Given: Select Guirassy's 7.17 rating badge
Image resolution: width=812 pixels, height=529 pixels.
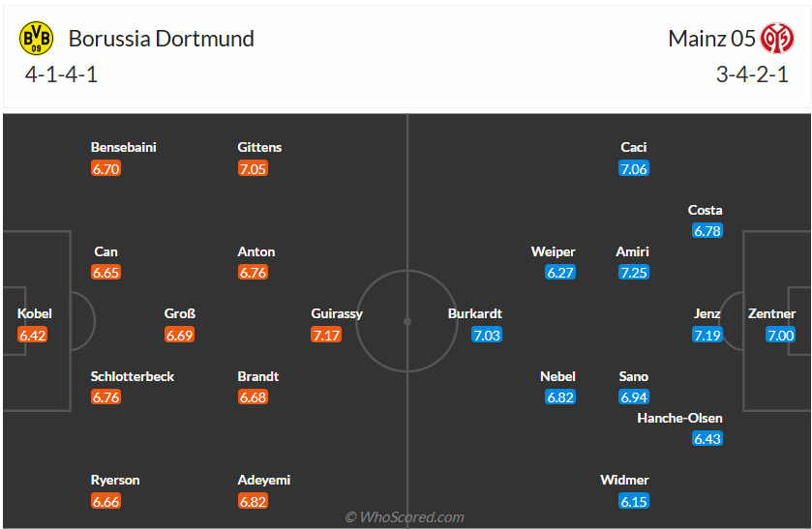Looking at the screenshot, I should (x=326, y=335).
